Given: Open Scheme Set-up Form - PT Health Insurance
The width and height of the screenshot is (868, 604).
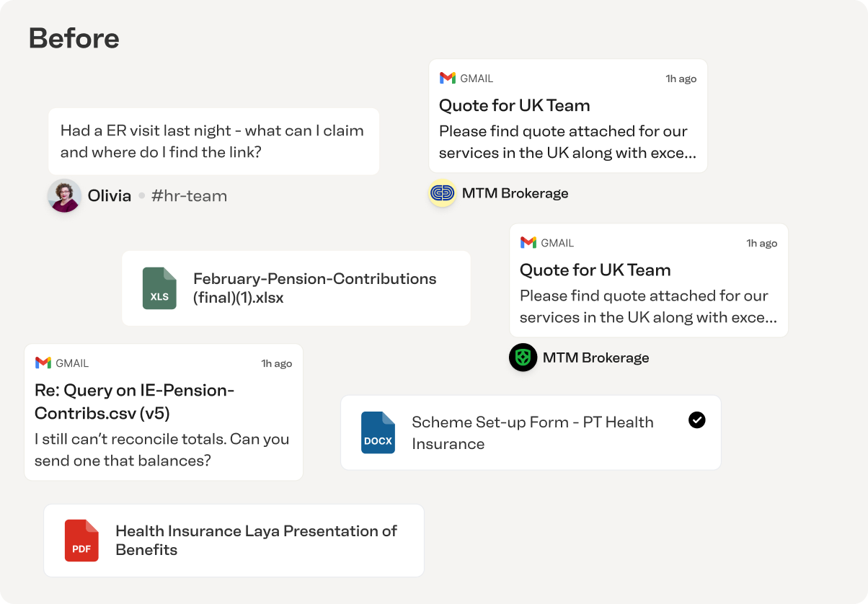Looking at the screenshot, I should pyautogui.click(x=531, y=432).
